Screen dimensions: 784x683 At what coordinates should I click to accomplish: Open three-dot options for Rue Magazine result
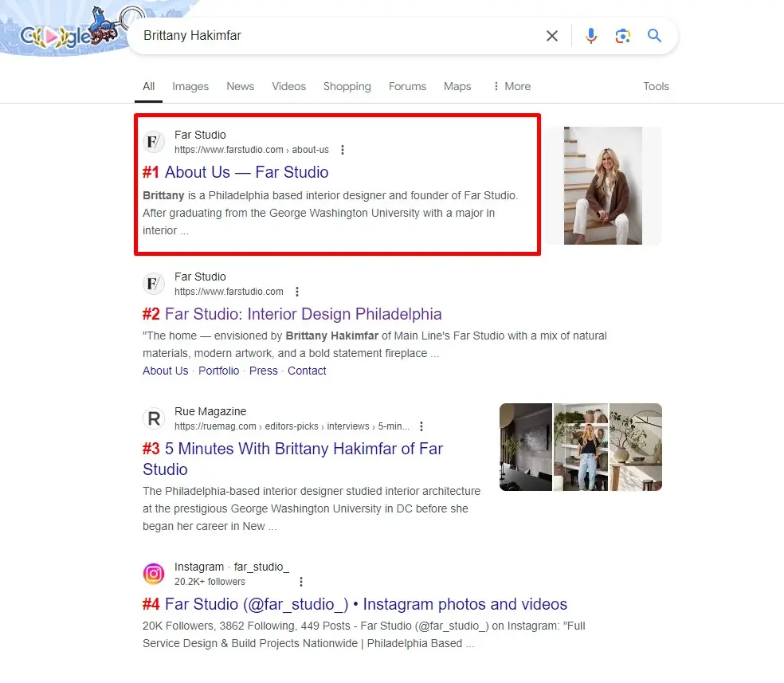421,426
